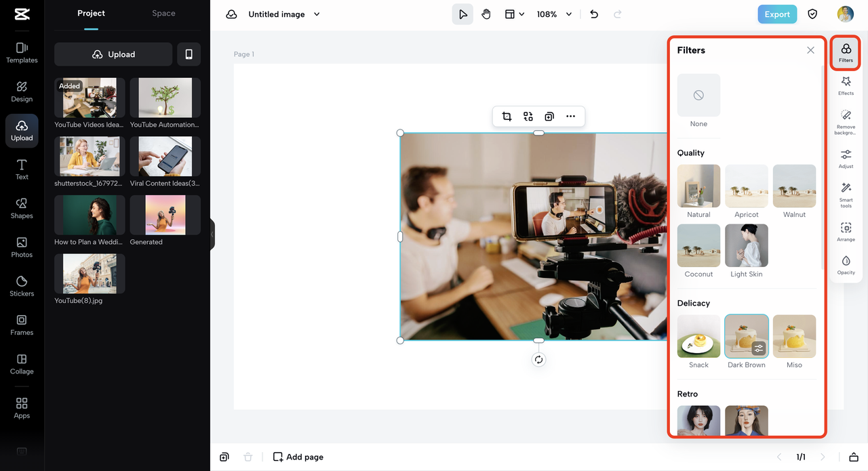Open the Templates panel in the sidebar
868x471 pixels.
pos(22,53)
